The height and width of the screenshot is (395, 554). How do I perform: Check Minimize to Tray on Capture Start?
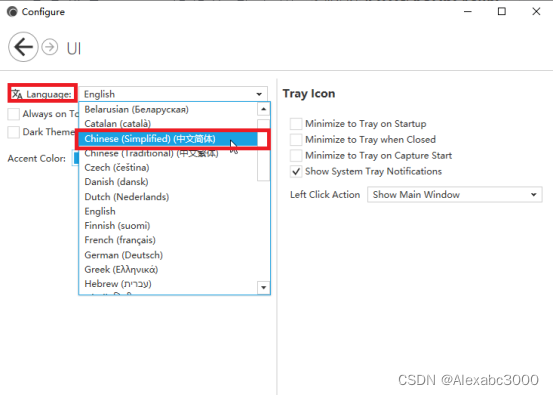[x=296, y=155]
